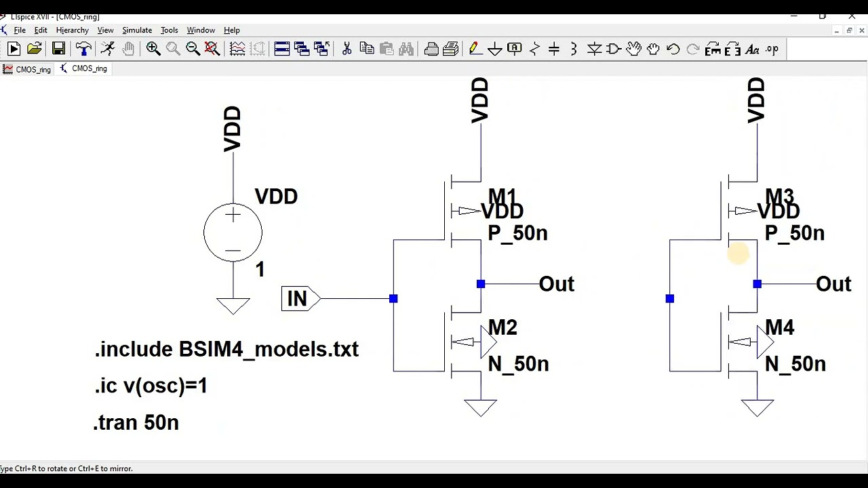Click the mirror component icon
Viewport: 868px width, 488px height.
tap(732, 49)
